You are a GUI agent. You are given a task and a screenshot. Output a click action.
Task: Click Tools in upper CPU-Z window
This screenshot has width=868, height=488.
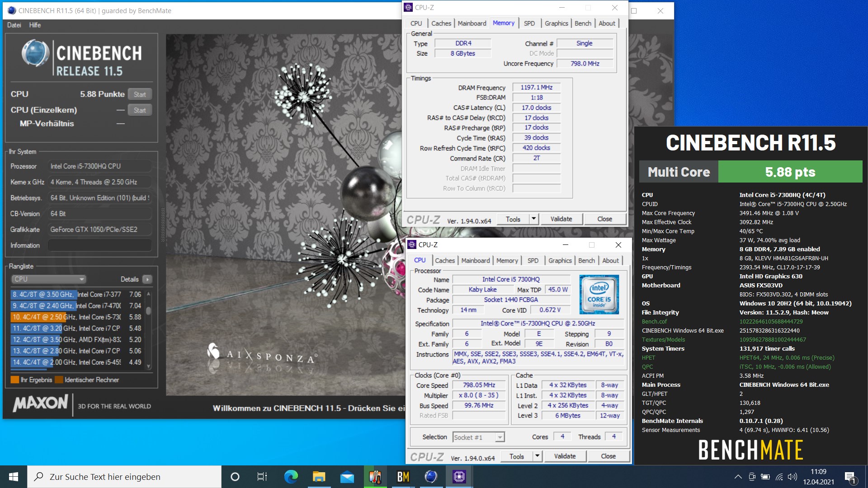513,219
